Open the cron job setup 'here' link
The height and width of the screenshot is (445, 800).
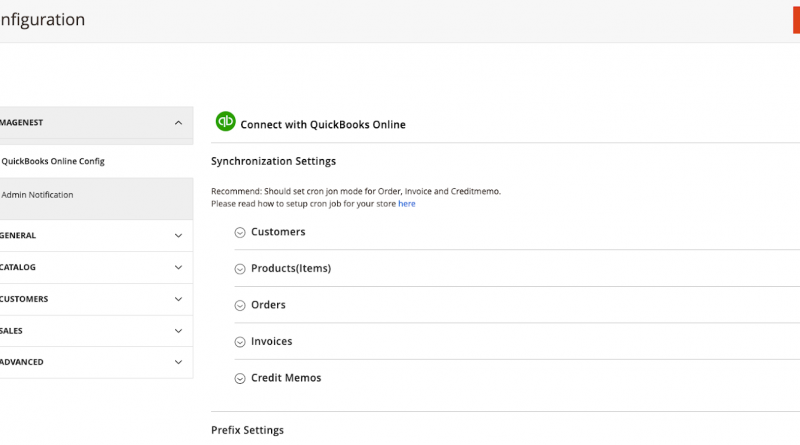pos(407,204)
